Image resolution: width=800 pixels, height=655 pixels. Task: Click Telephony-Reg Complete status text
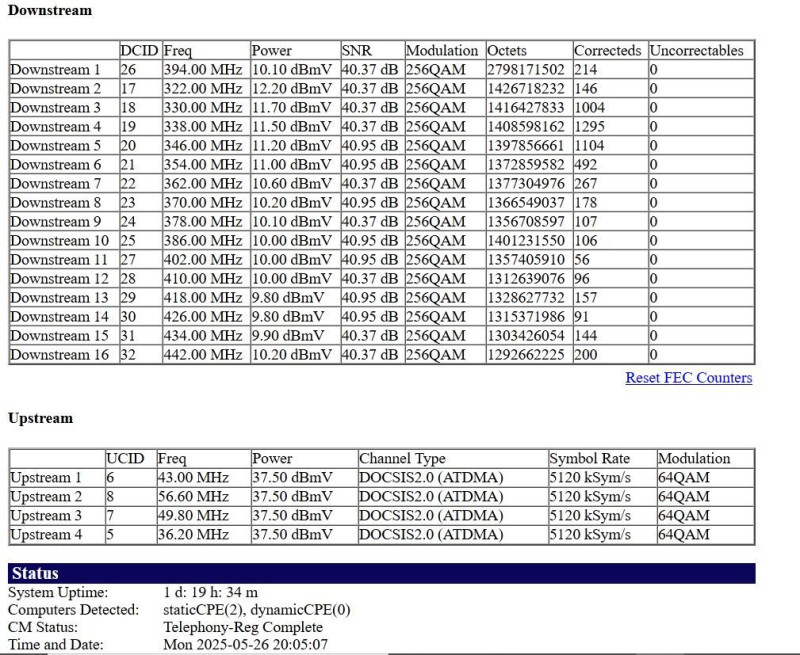point(243,627)
